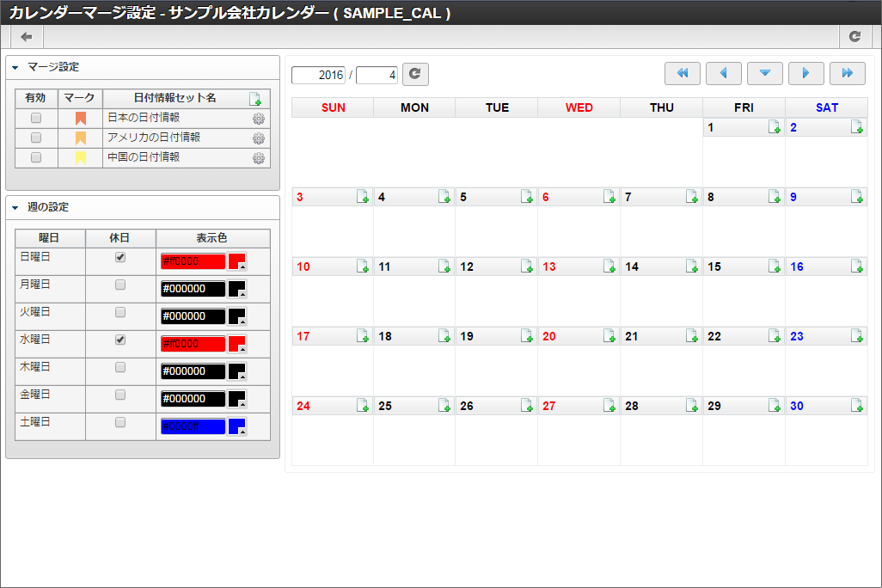Collapse the マージ設定 panel
Viewport: 882px width, 588px height.
(x=15, y=68)
